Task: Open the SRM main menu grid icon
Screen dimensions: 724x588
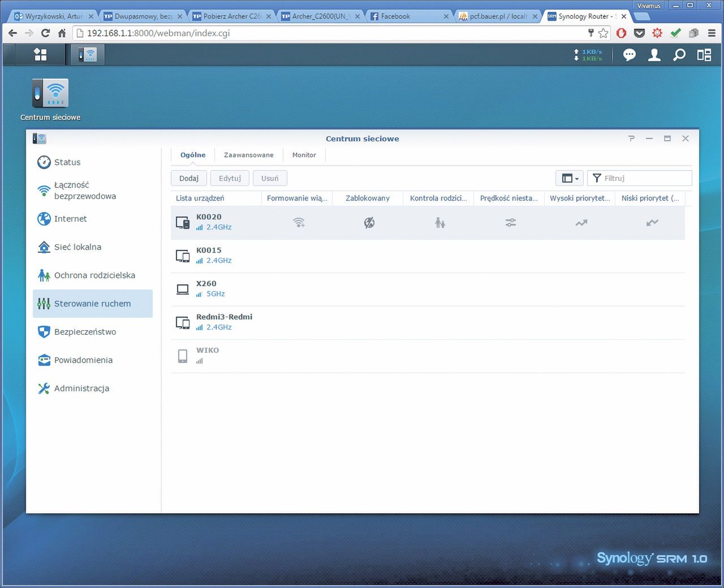Action: (x=40, y=54)
